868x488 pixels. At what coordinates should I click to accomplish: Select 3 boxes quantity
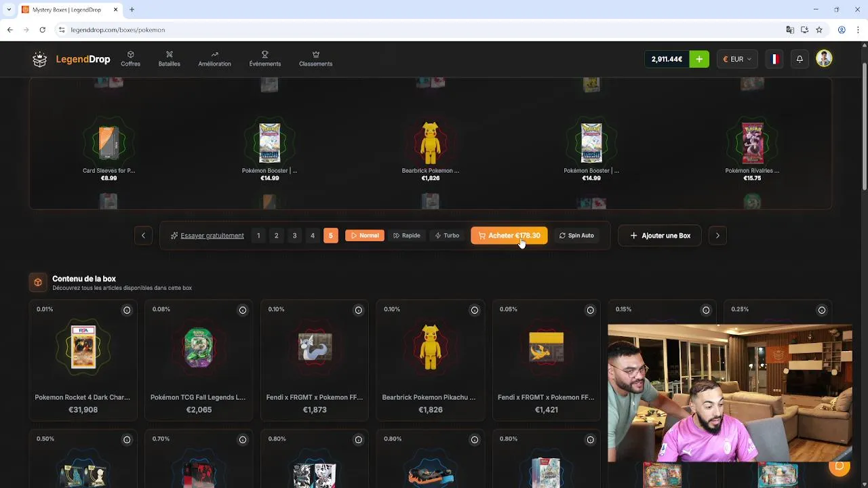click(294, 236)
